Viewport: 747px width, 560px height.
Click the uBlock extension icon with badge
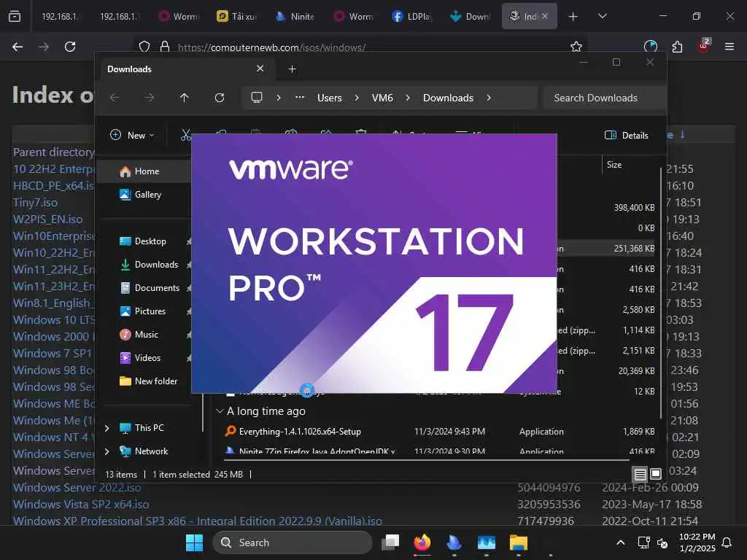point(704,46)
